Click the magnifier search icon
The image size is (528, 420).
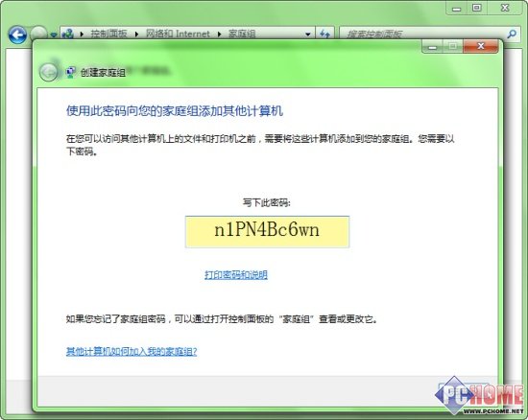pos(512,34)
